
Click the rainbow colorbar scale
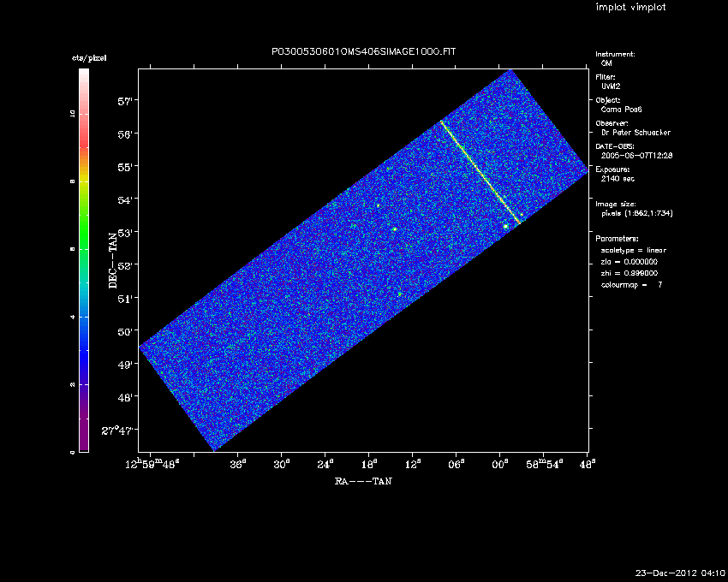84,260
